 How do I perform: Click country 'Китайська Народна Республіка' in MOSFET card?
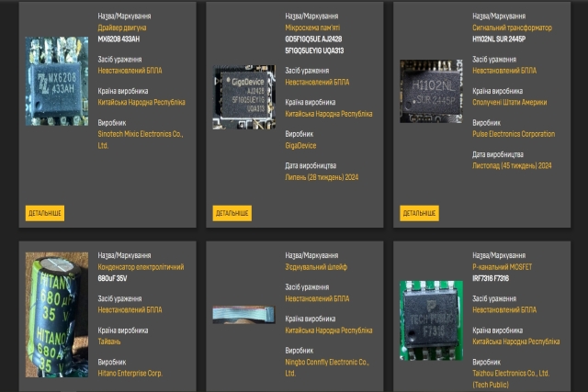pos(516,342)
